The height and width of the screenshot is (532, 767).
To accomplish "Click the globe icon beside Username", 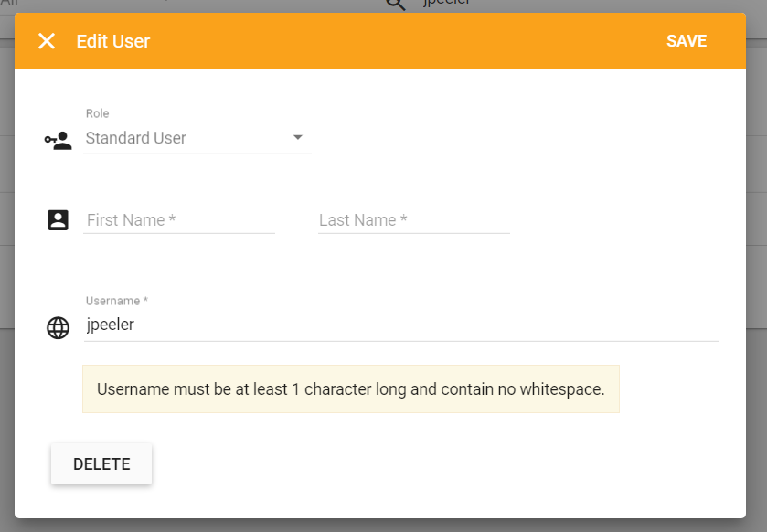I will pyautogui.click(x=58, y=327).
